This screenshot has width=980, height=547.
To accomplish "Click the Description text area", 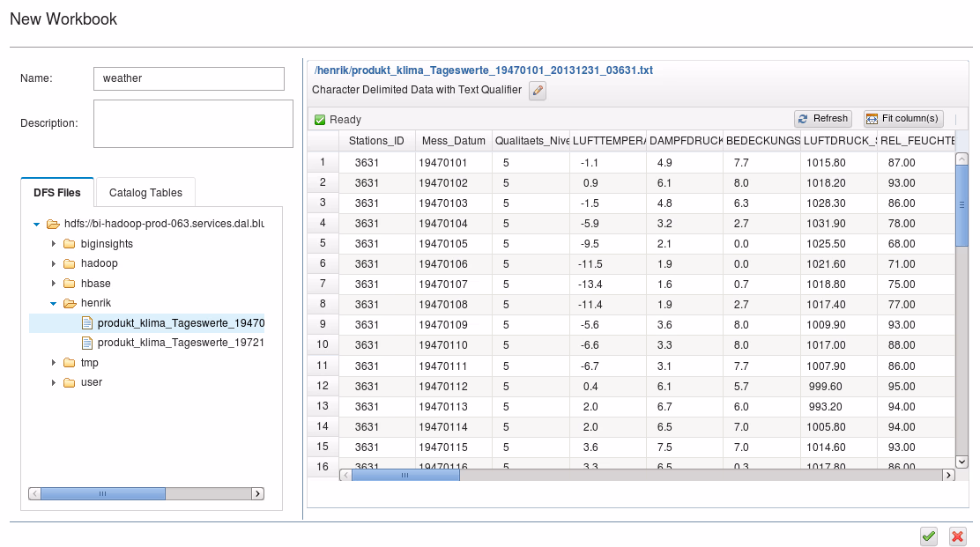I will 193,123.
